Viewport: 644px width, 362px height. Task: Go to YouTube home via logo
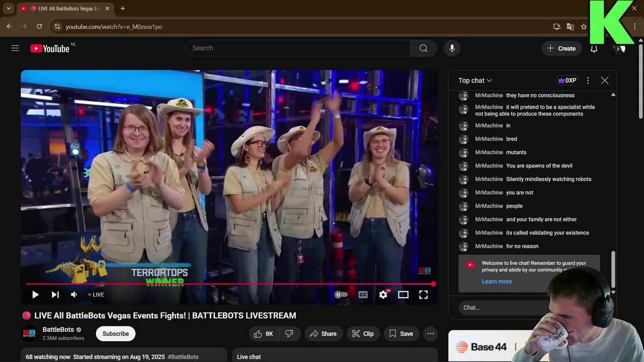[x=49, y=48]
